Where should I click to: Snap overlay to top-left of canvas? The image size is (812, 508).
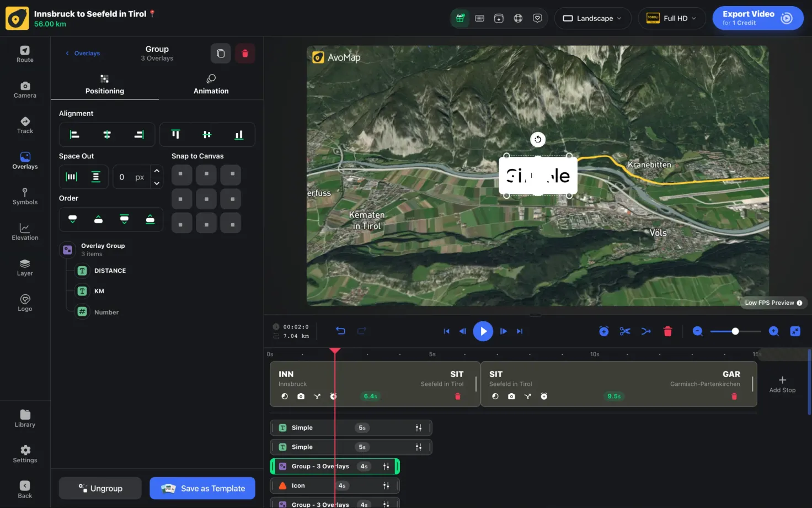click(x=181, y=174)
